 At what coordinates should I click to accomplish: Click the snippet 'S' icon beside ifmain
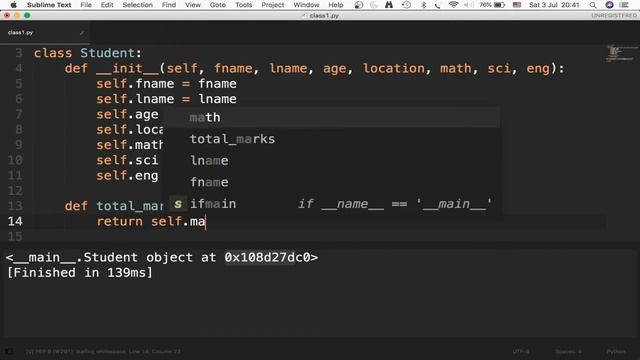178,204
